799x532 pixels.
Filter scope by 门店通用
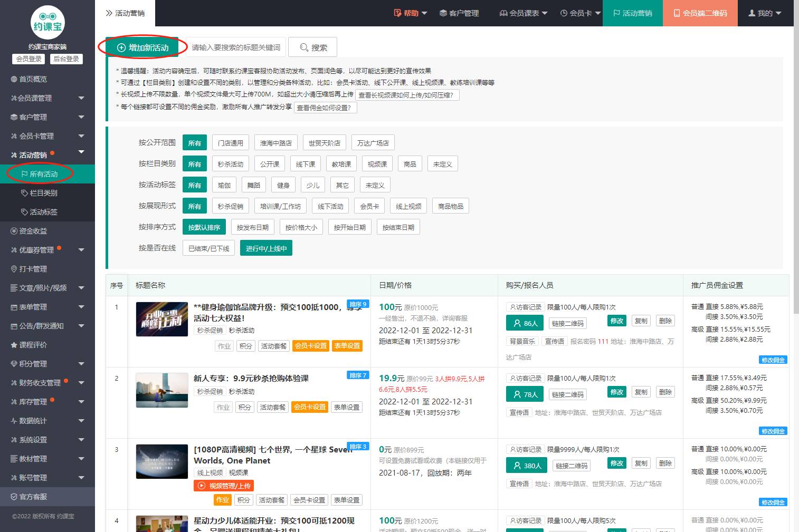coord(231,143)
